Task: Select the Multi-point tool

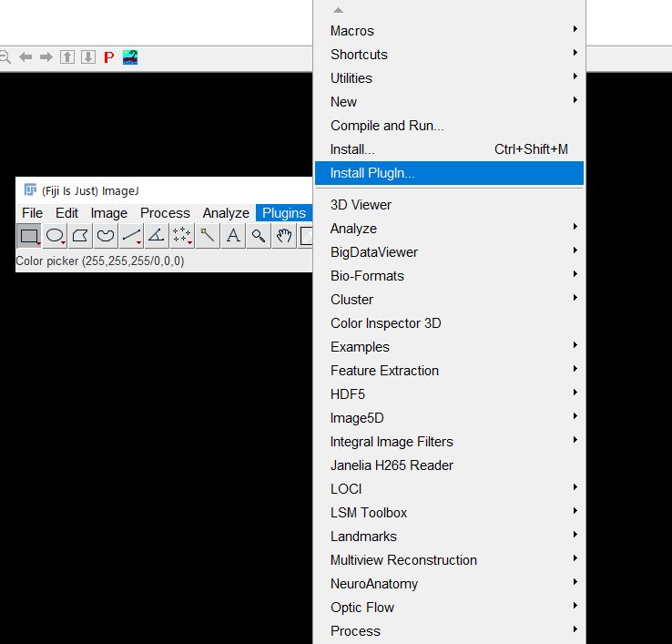Action: (182, 236)
